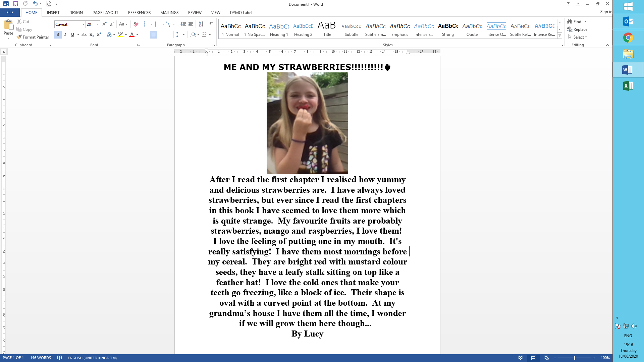Image resolution: width=644 pixels, height=362 pixels.
Task: Open the Bullets dropdown arrow
Action: [x=152, y=24]
